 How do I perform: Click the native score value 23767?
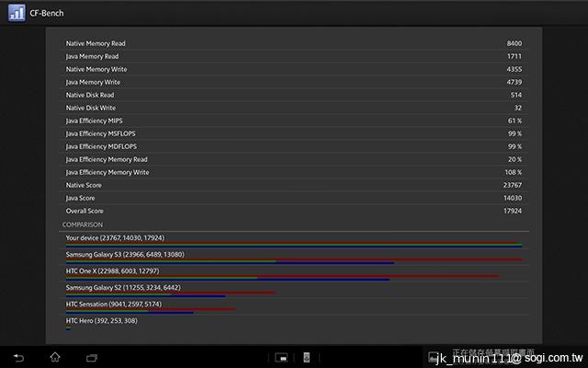[513, 185]
